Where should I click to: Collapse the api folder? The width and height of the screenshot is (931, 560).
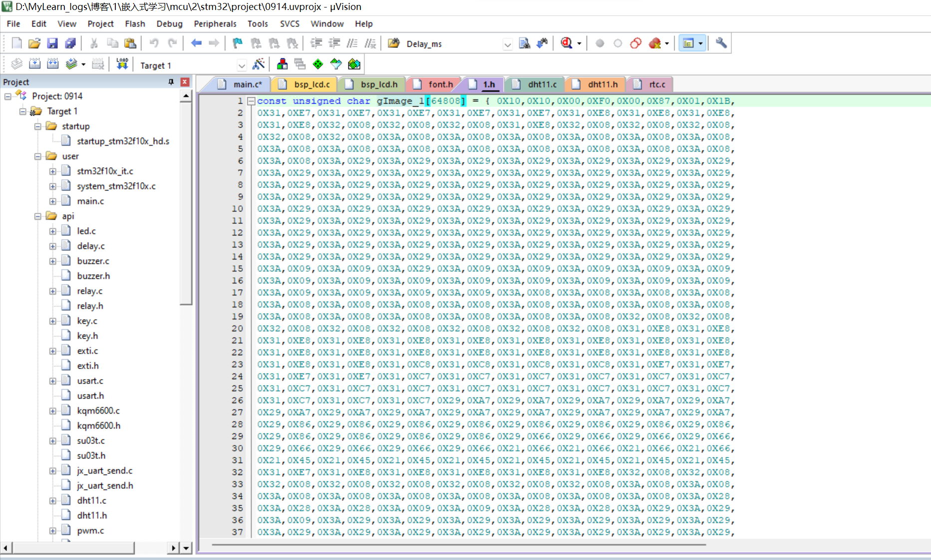coord(37,216)
